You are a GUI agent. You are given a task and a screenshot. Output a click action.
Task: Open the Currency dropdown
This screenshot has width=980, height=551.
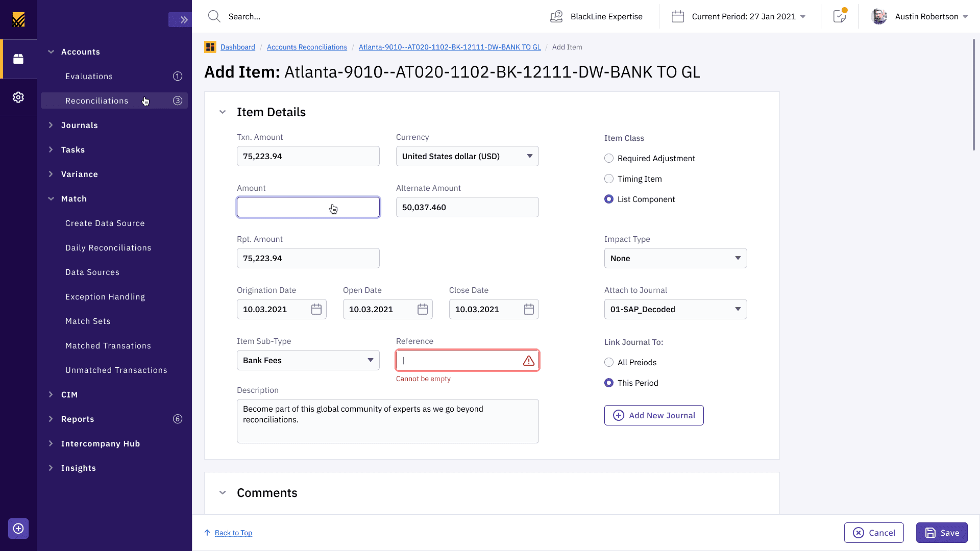tap(467, 156)
